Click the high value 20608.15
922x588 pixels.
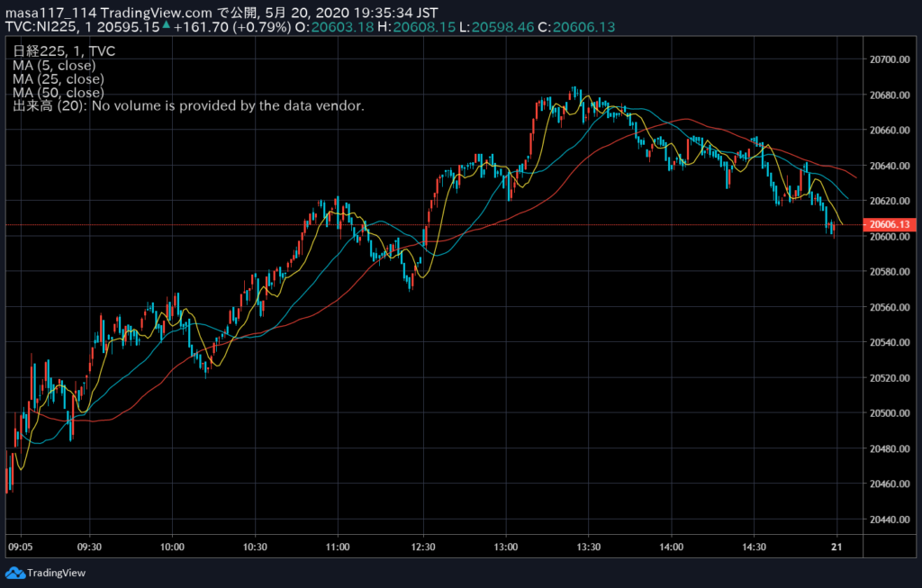tap(424, 27)
